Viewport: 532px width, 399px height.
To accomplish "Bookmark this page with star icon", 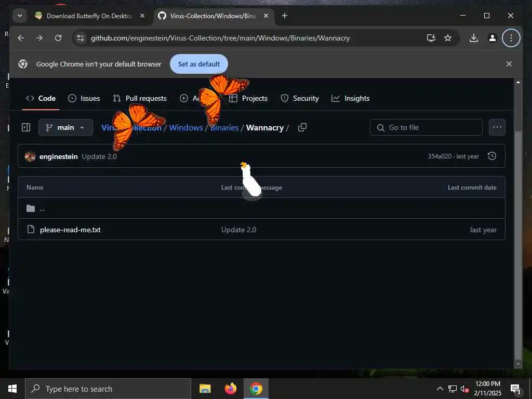I will [x=448, y=38].
